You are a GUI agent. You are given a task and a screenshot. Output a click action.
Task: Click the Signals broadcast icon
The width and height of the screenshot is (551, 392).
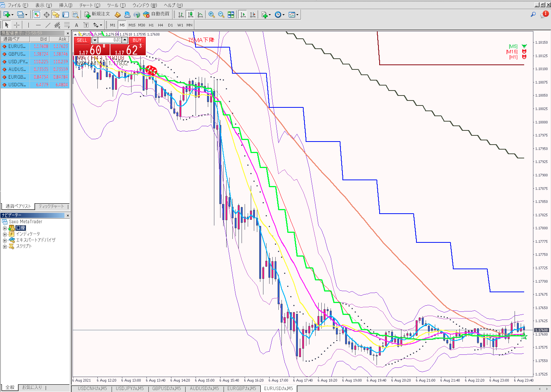137,15
